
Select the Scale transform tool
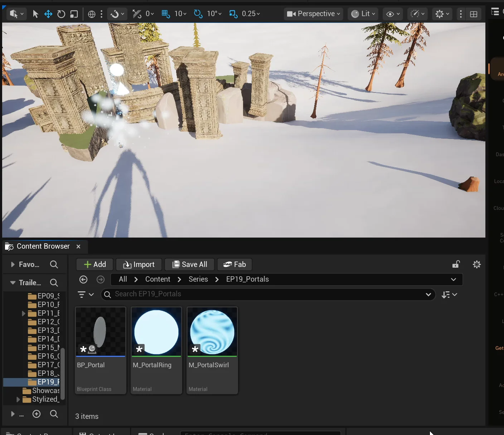point(74,14)
